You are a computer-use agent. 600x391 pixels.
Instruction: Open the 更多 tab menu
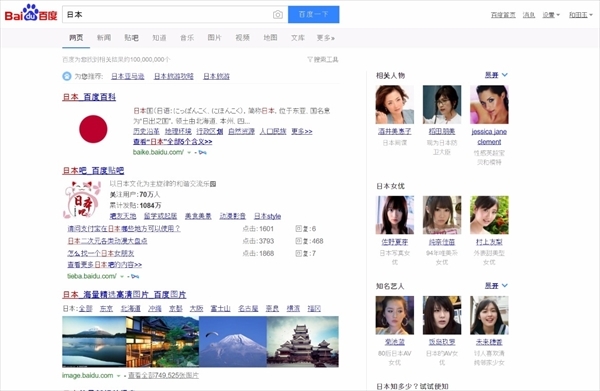click(x=326, y=37)
